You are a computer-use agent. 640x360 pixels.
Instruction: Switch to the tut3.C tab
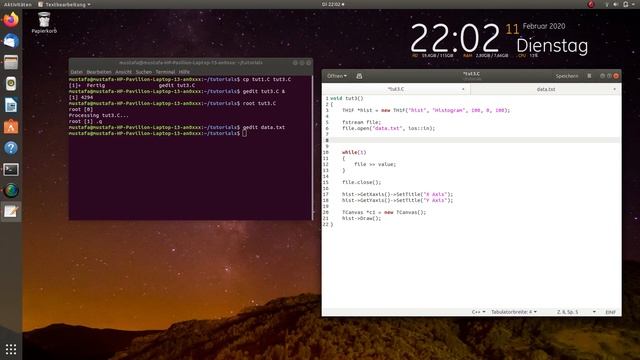[x=396, y=89]
